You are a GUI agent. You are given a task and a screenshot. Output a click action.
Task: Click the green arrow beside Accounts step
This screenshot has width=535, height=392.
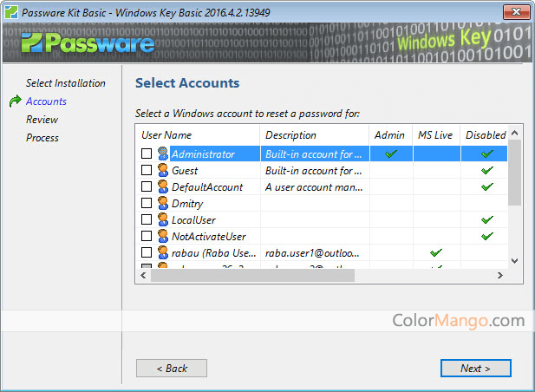click(x=15, y=101)
